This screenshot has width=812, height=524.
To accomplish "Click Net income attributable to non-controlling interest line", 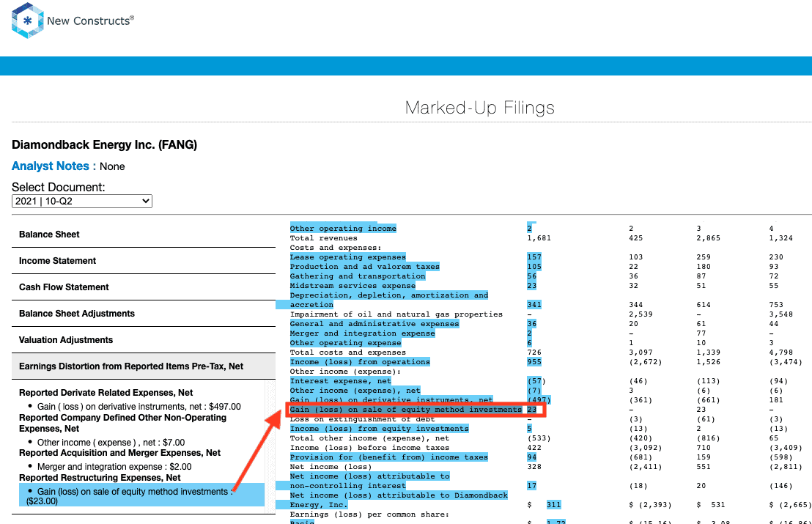I will point(370,481).
